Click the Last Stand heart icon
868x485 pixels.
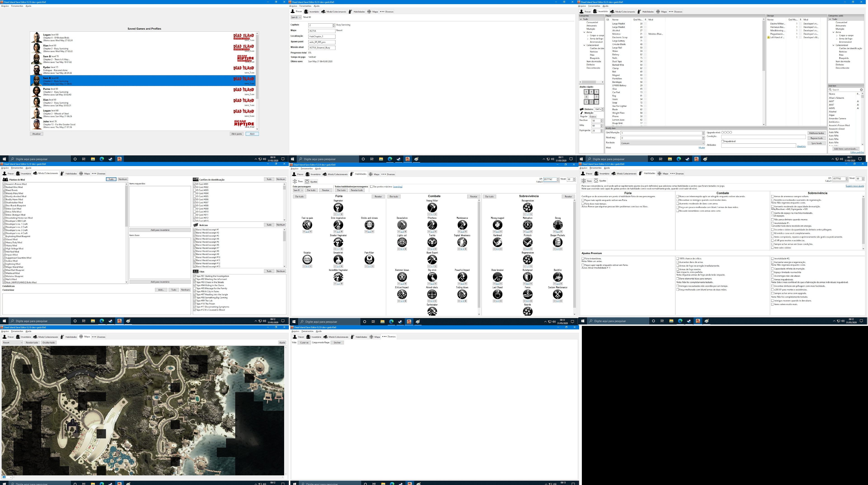click(497, 294)
